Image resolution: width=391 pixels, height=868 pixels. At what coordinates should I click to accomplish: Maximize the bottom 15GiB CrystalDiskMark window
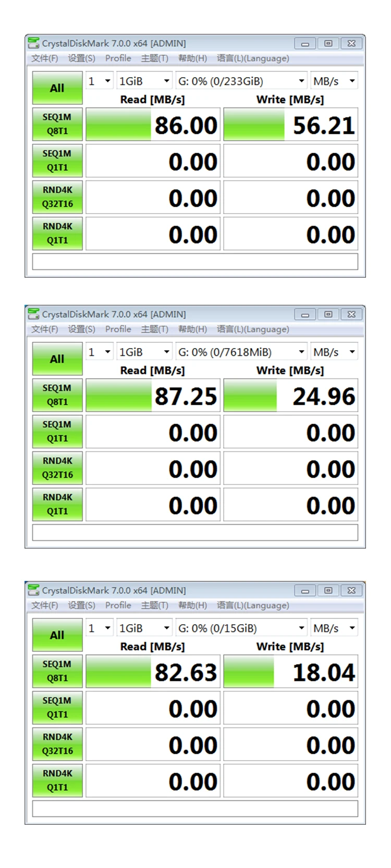click(x=328, y=590)
